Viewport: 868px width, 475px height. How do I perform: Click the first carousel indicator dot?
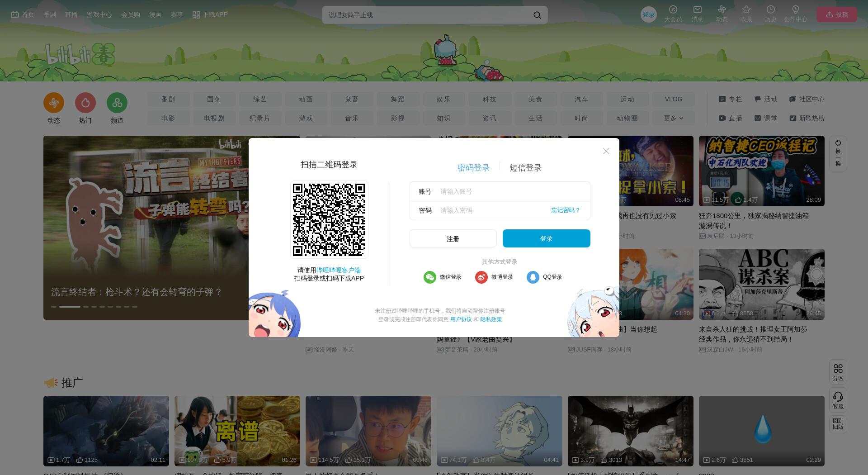point(54,307)
